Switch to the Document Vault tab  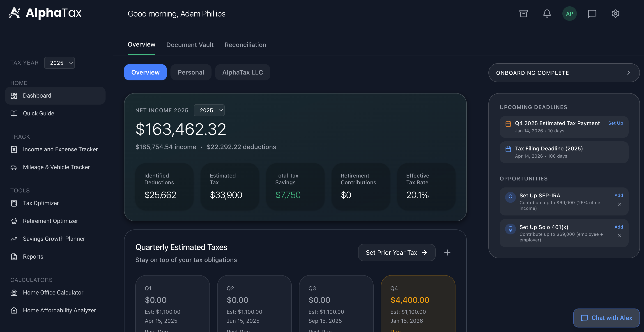click(x=190, y=45)
